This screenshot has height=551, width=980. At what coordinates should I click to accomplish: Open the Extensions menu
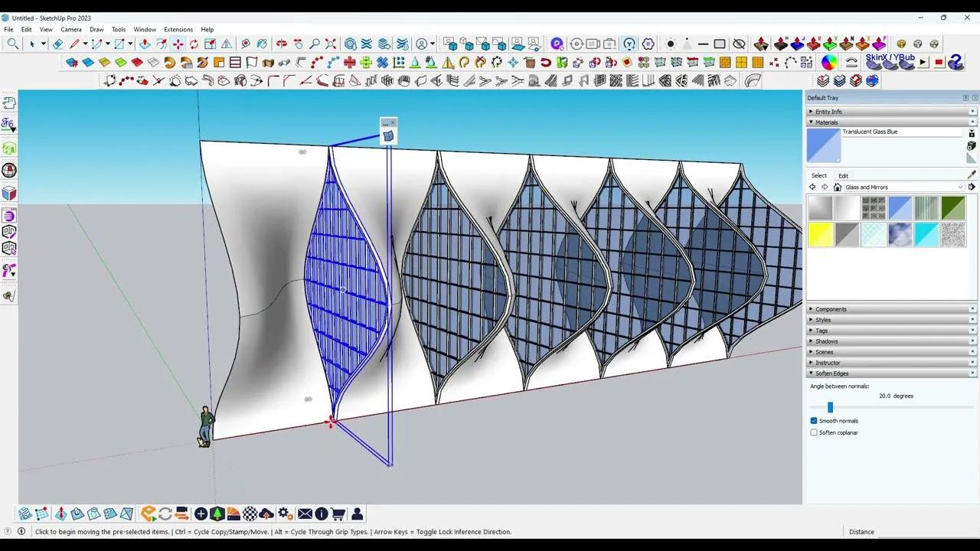[x=178, y=30]
